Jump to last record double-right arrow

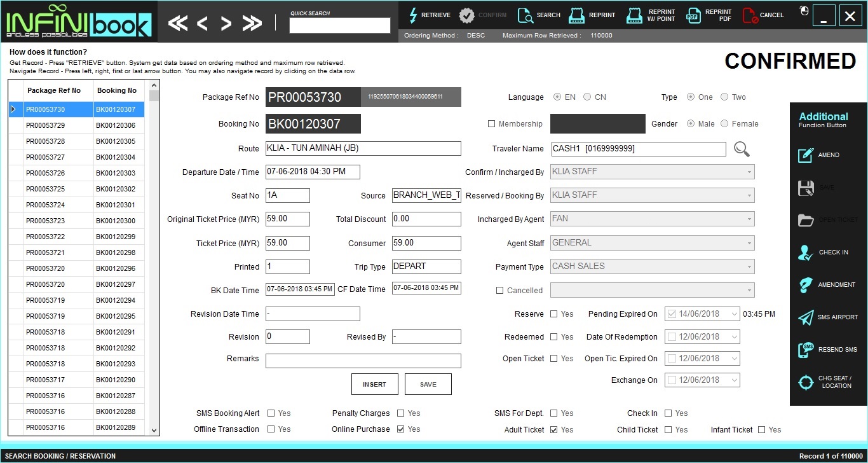coord(252,24)
